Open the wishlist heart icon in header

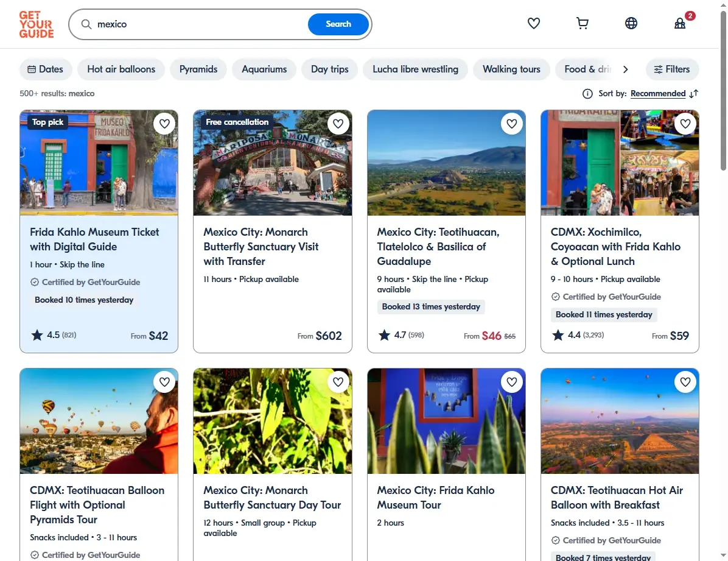click(x=533, y=23)
